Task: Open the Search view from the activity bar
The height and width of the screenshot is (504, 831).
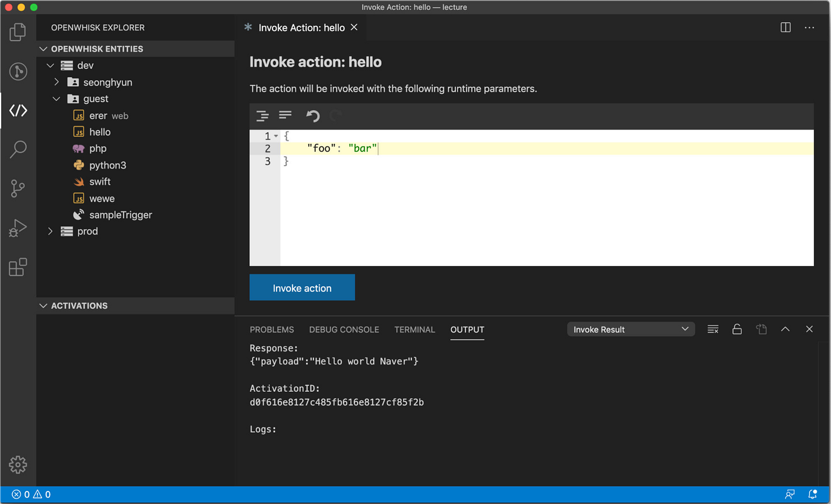Action: [x=18, y=150]
